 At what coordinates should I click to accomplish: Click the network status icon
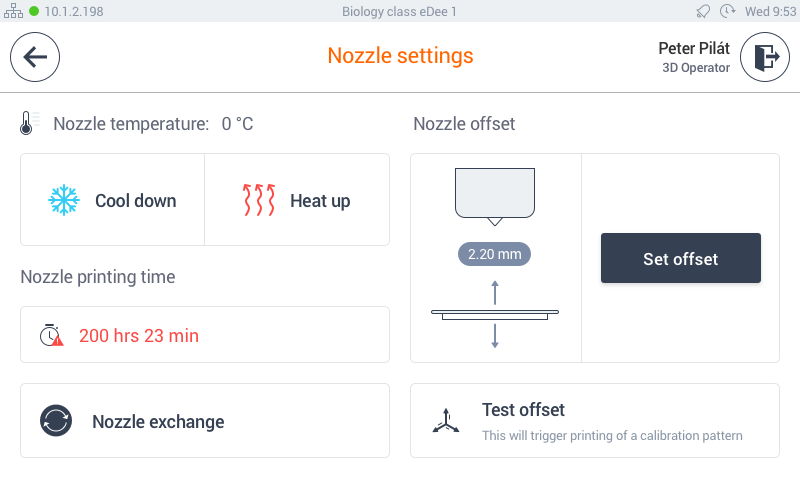[x=13, y=11]
